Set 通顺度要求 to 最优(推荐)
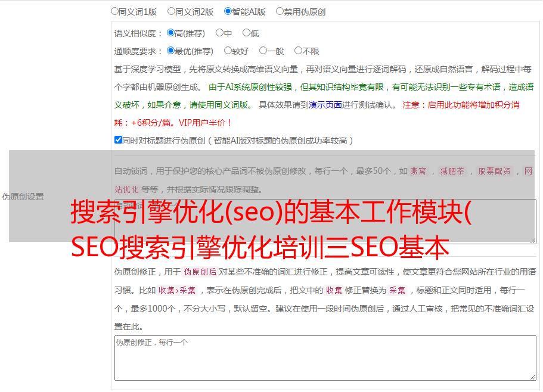 pyautogui.click(x=170, y=51)
